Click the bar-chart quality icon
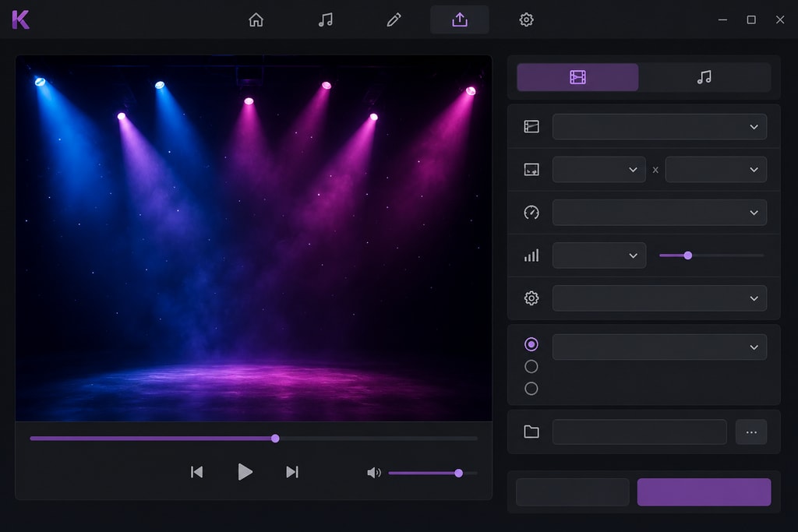This screenshot has height=532, width=798. tap(531, 255)
